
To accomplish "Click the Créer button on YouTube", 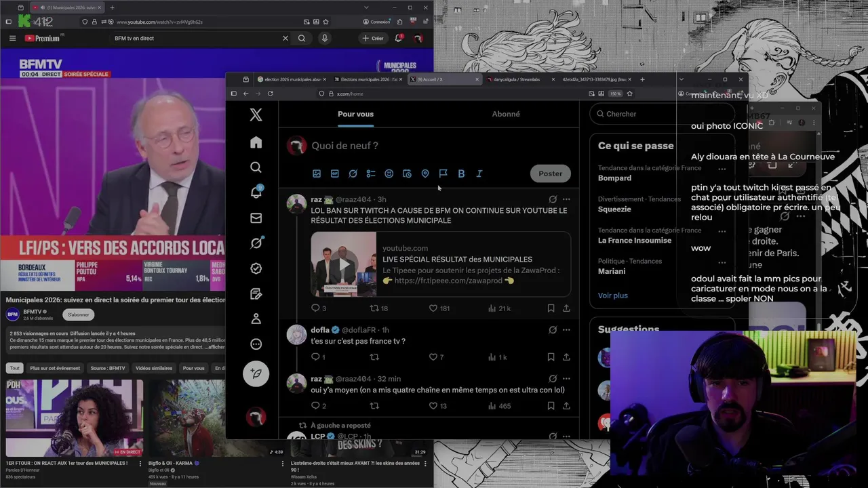I will 373,39.
